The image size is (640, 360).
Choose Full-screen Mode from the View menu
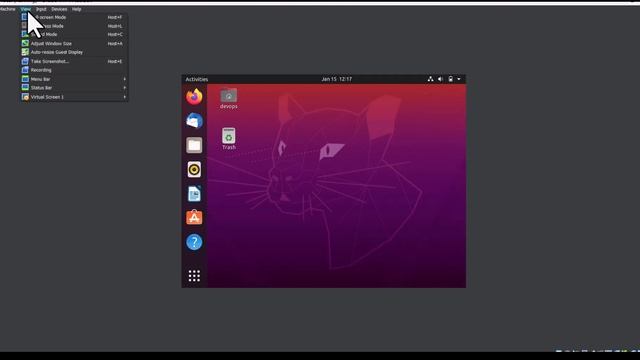(74, 17)
